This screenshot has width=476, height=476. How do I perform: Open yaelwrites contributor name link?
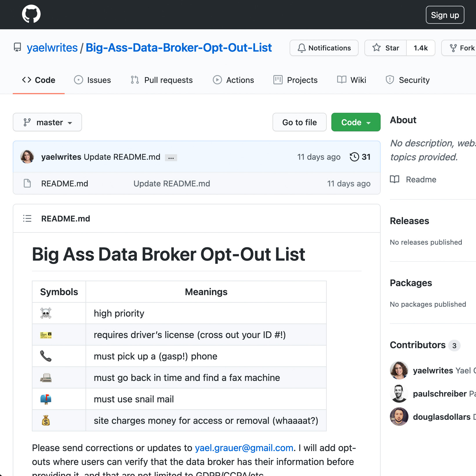tap(433, 370)
